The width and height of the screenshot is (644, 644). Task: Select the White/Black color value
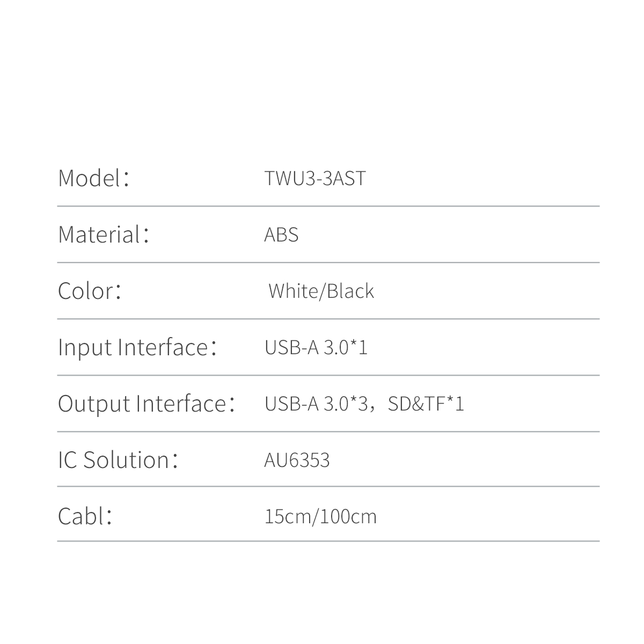pyautogui.click(x=321, y=291)
